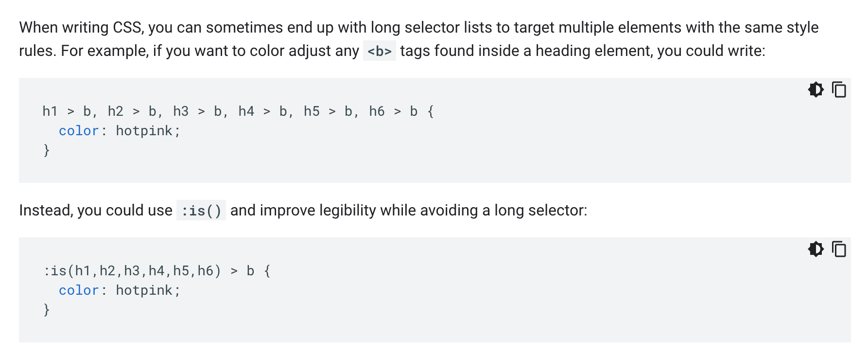
Task: Click the h1 selector in first code block
Action: [50, 111]
